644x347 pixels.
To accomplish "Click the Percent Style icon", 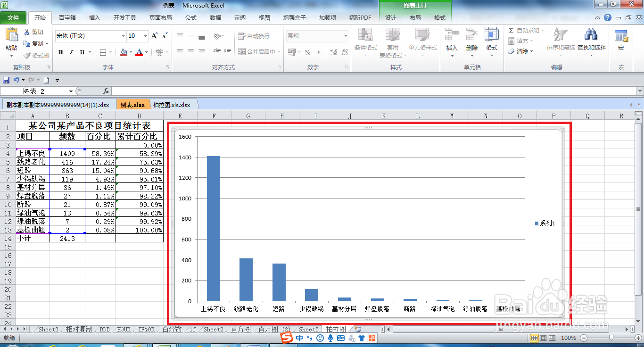I will coord(307,52).
